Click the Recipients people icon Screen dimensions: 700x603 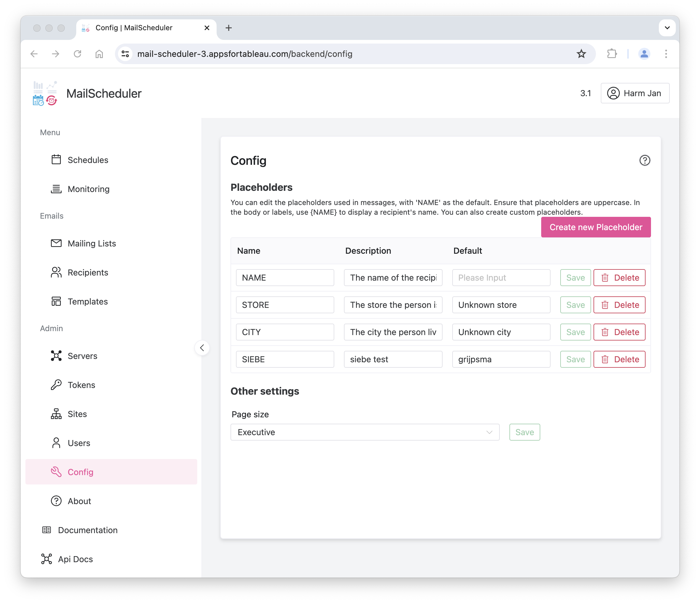pyautogui.click(x=56, y=272)
